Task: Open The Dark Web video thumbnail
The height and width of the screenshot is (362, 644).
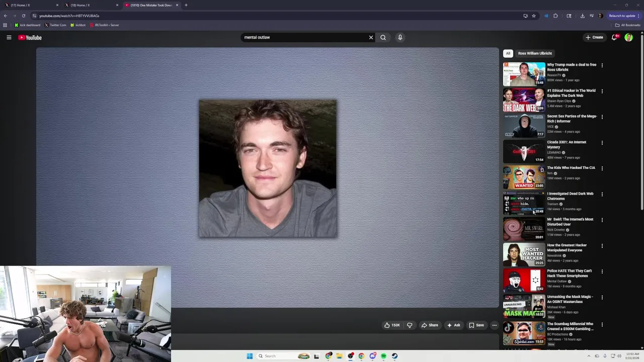Action: [524, 100]
